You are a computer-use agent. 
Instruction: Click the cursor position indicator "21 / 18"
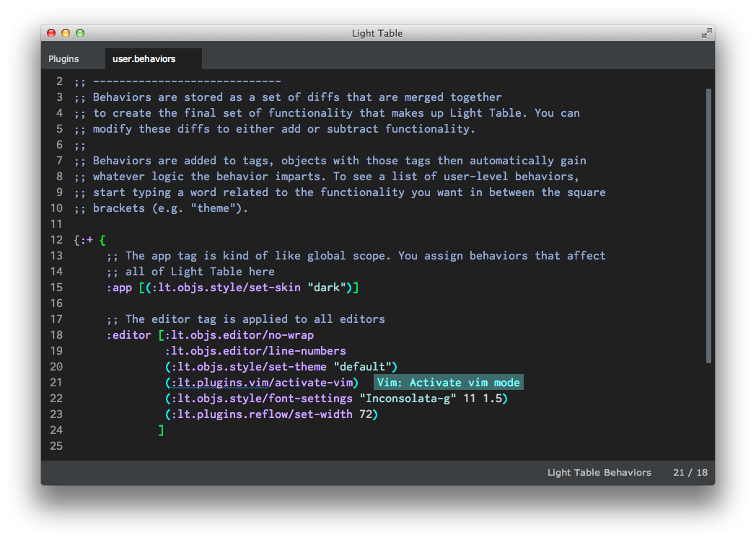[x=690, y=473]
